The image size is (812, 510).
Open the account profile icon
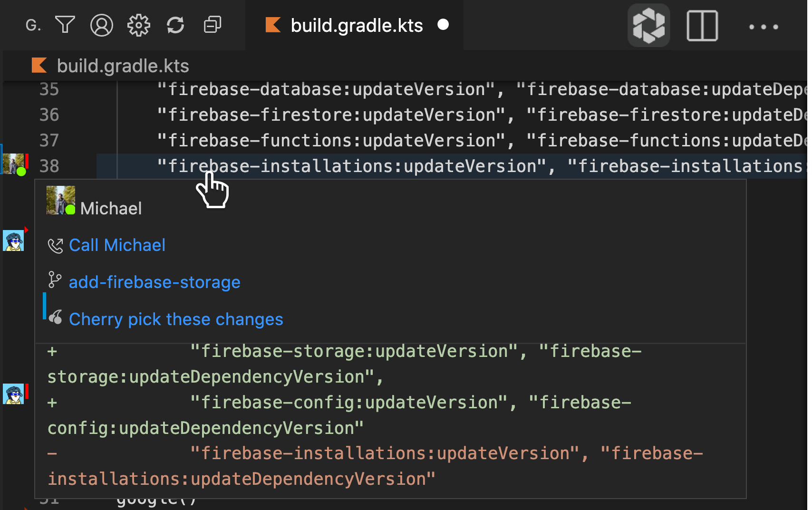(x=102, y=25)
